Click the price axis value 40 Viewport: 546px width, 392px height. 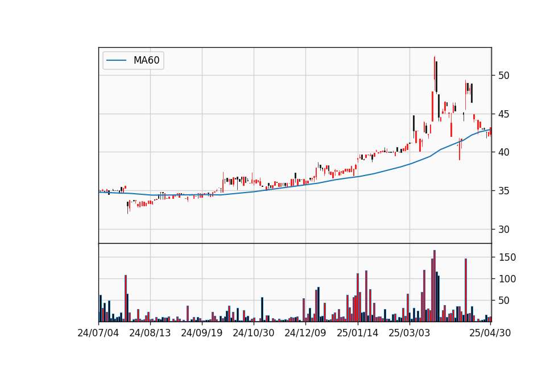504,152
